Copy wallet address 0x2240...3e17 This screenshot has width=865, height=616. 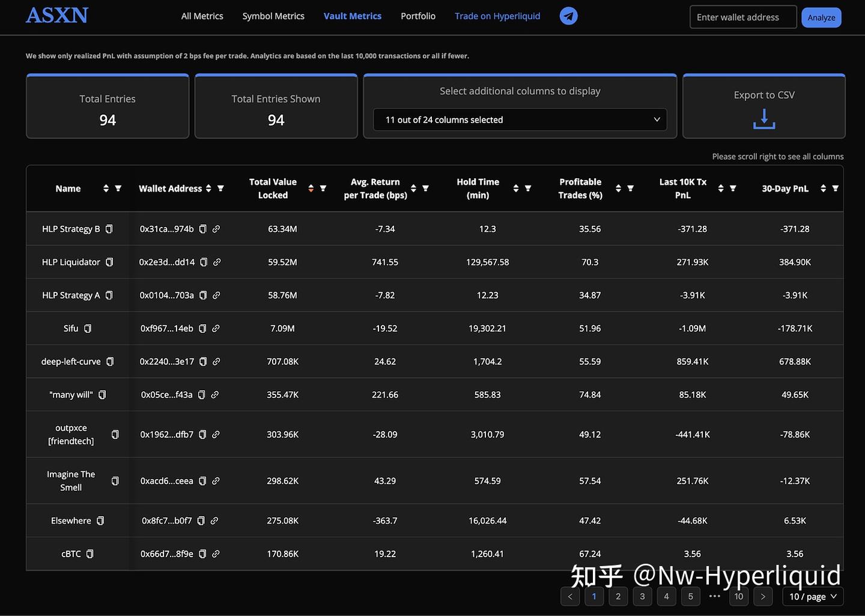(203, 361)
